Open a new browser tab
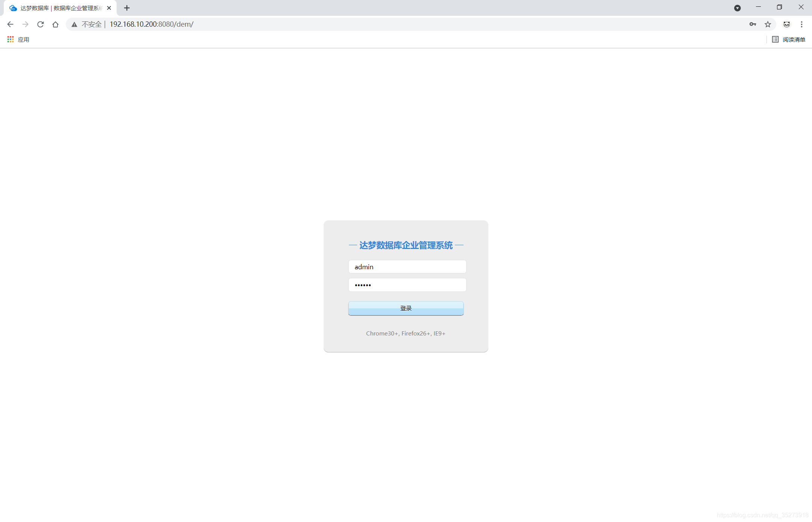 127,8
